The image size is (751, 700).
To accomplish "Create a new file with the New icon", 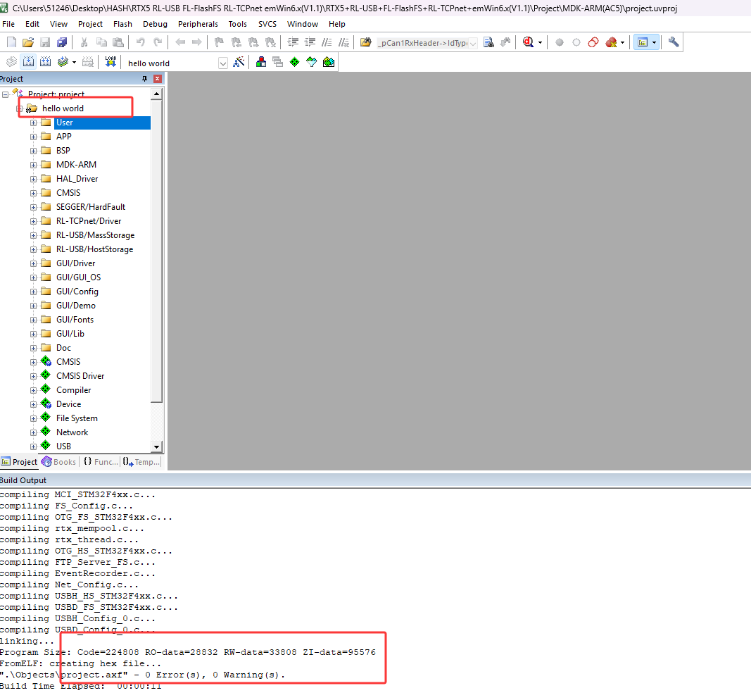I will coord(12,43).
